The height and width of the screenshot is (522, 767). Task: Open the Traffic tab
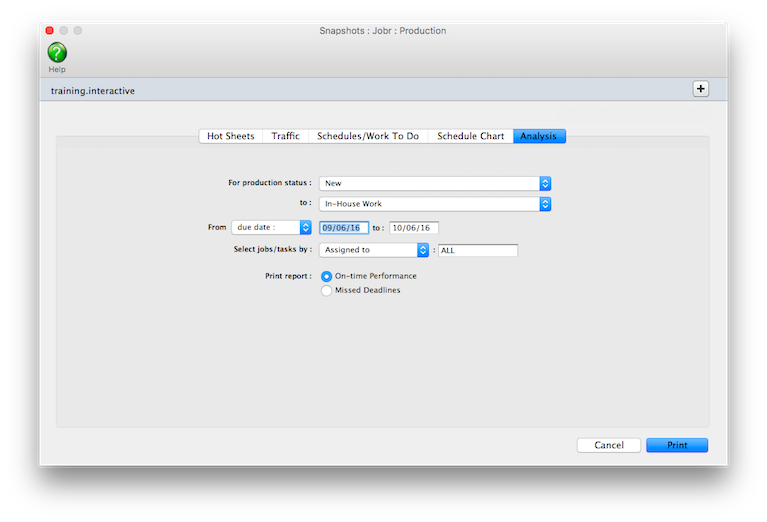click(x=285, y=136)
